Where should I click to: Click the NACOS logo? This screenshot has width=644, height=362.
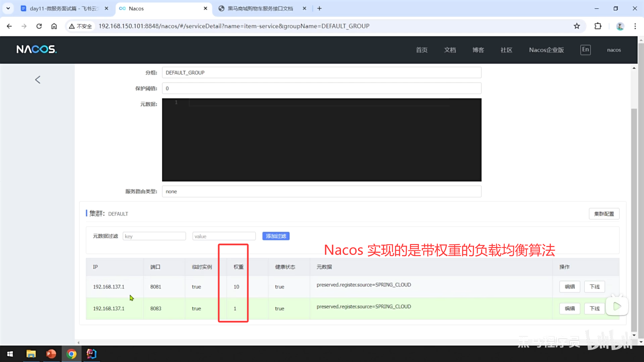pos(37,50)
